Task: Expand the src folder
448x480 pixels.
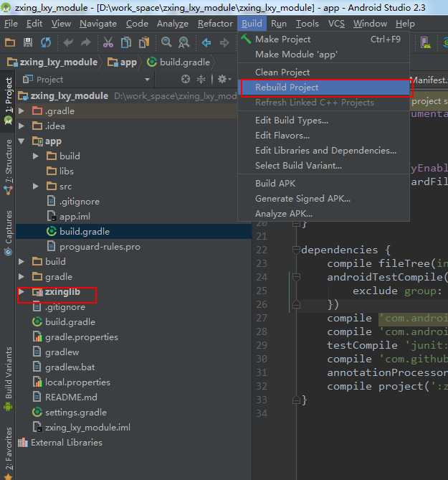Action: click(36, 186)
